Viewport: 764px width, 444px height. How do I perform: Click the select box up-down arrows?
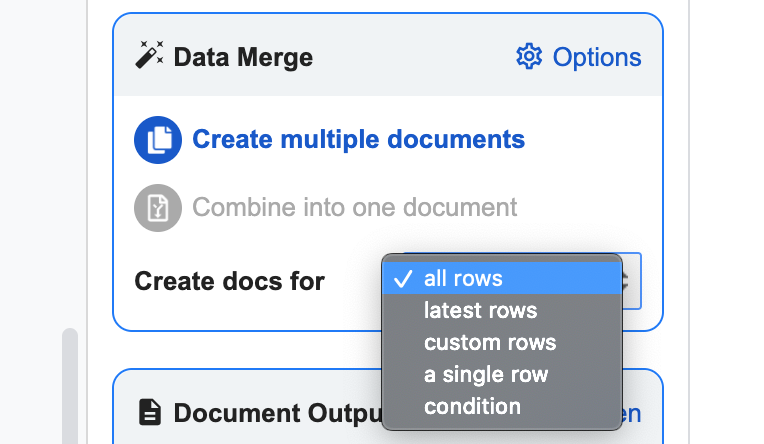(630, 281)
